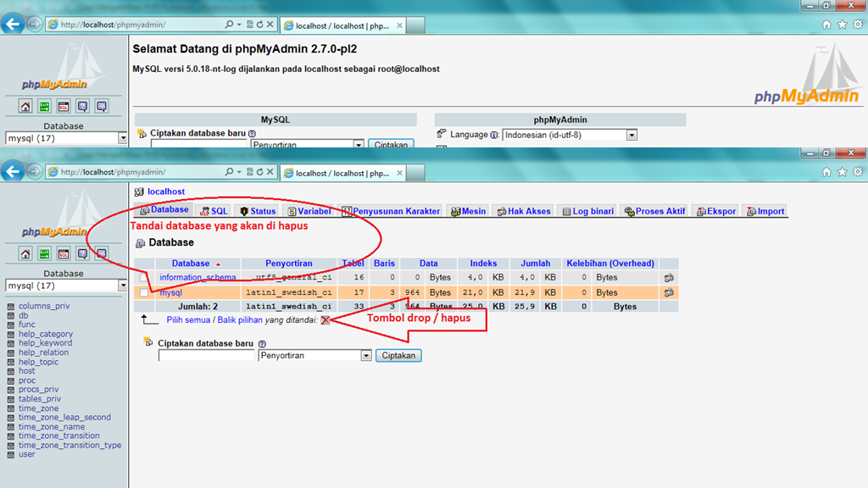Open Penyortiran dropdown in lower window
This screenshot has height=488, width=868.
pos(314,356)
